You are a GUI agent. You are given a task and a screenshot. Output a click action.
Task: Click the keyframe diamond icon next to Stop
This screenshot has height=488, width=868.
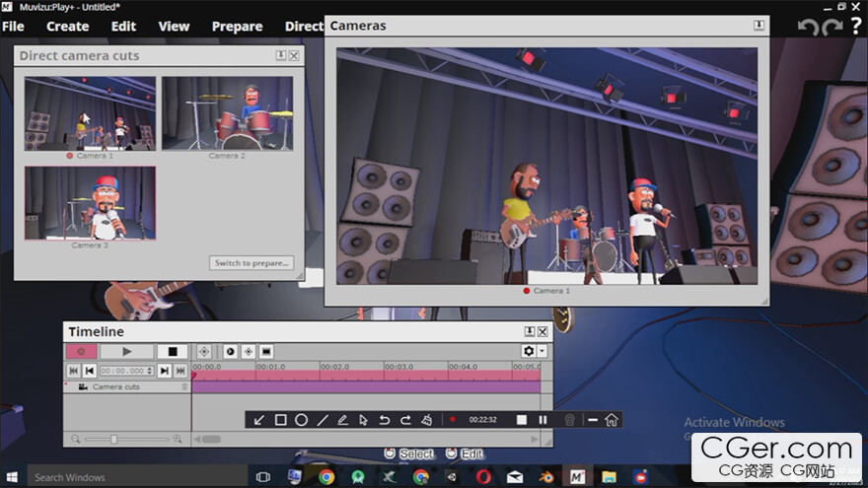(x=204, y=351)
